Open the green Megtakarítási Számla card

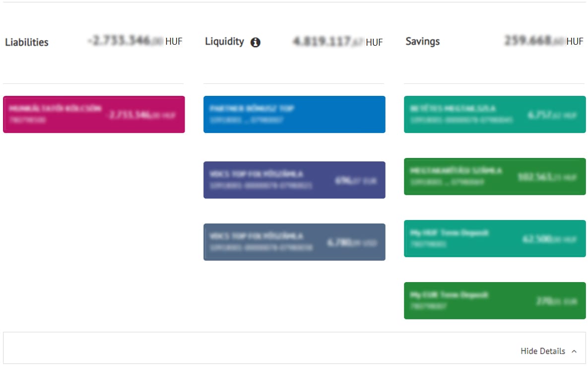click(x=495, y=176)
